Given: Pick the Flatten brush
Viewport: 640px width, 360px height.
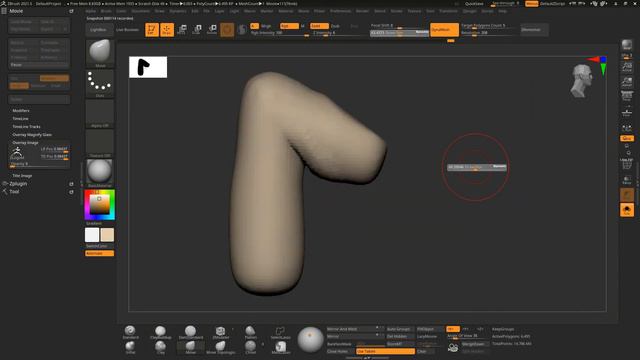Looking at the screenshot, I should tap(250, 332).
